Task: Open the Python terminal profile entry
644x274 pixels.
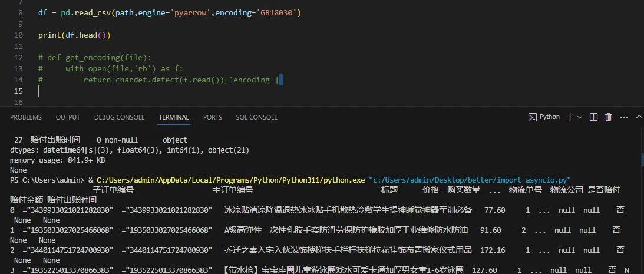Action: (x=544, y=117)
